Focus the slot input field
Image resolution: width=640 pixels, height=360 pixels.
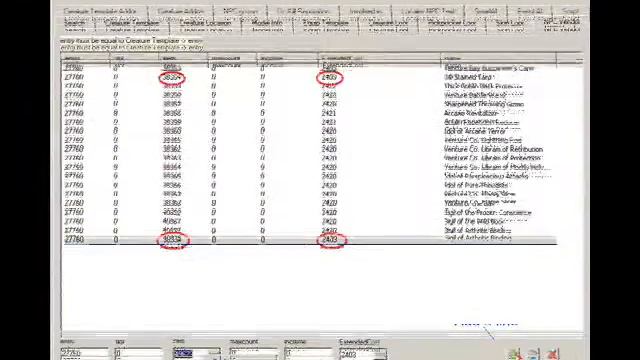click(139, 353)
